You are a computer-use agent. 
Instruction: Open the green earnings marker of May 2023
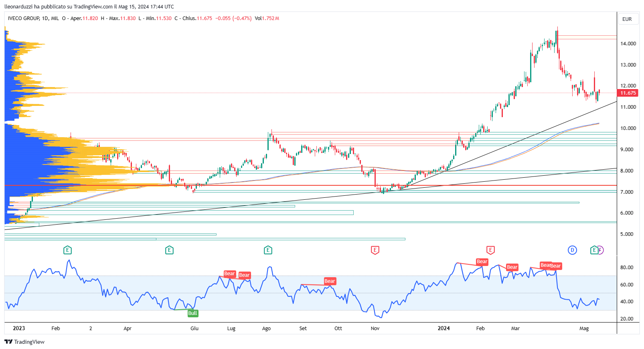tap(169, 250)
